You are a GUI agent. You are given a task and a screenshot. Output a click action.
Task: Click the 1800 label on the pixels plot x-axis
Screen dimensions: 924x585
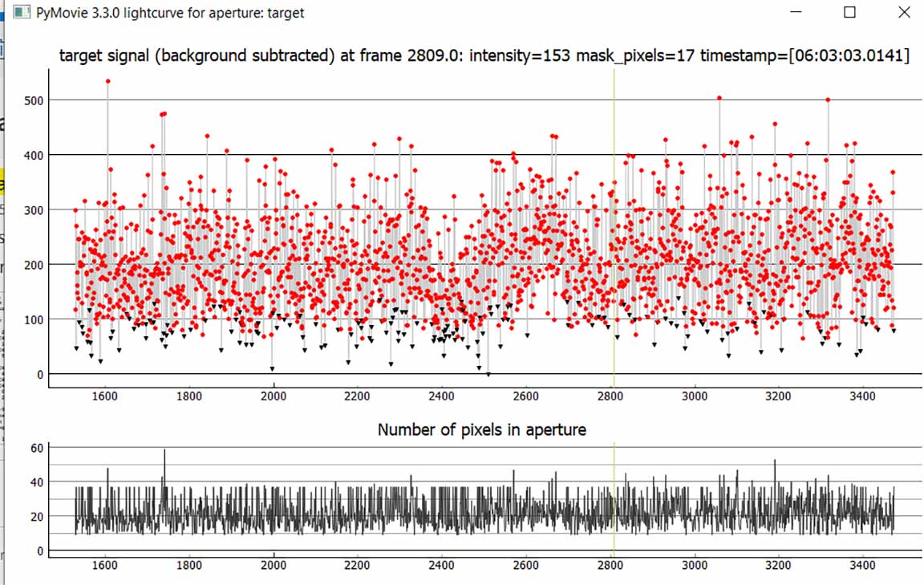[x=188, y=565]
